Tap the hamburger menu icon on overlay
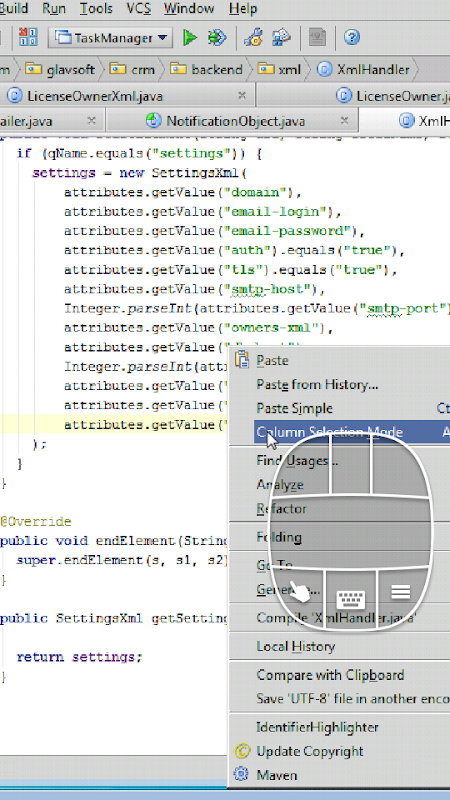This screenshot has height=800, width=450. click(x=401, y=592)
